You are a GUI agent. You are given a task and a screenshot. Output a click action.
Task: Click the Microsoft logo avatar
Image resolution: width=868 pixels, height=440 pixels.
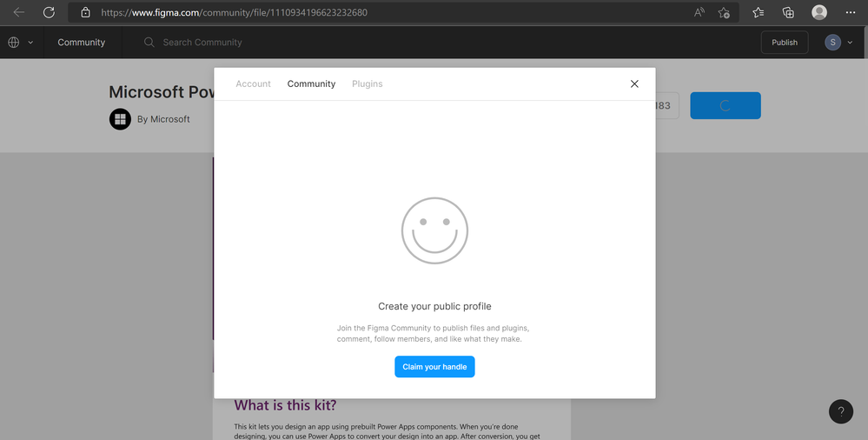(x=120, y=119)
